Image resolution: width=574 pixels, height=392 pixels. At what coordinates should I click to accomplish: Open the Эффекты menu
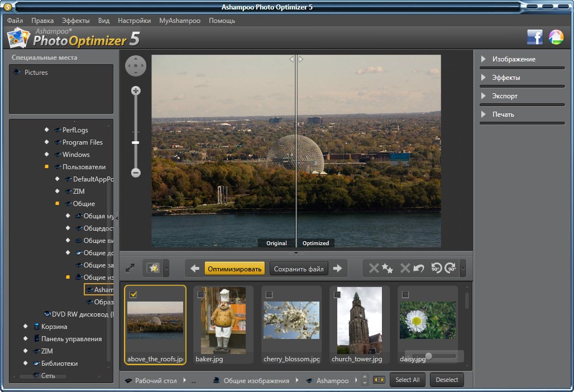pyautogui.click(x=75, y=21)
